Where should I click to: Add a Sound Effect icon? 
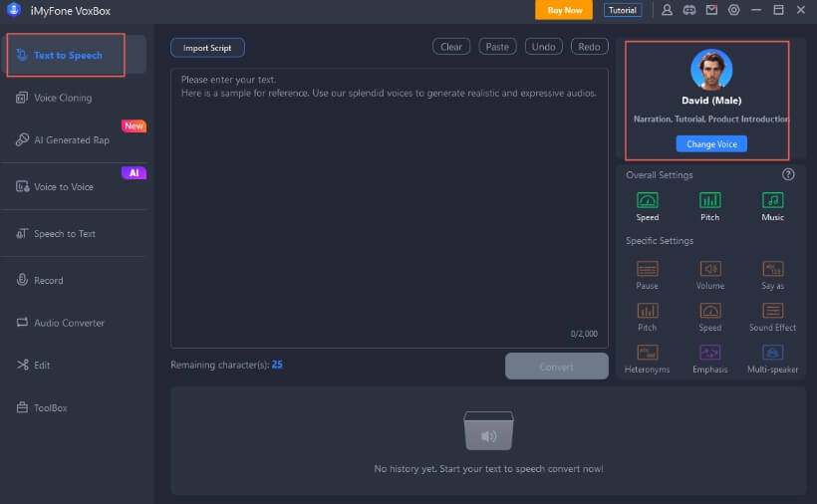(773, 311)
